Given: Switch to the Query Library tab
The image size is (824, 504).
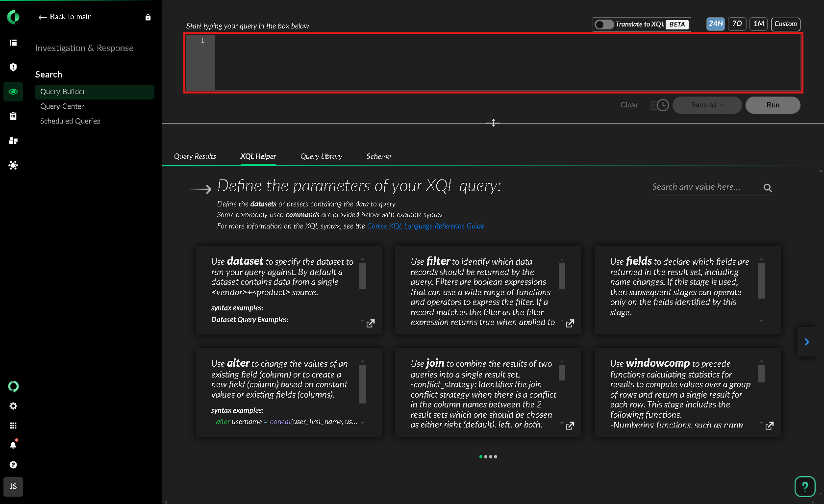Looking at the screenshot, I should pos(322,156).
